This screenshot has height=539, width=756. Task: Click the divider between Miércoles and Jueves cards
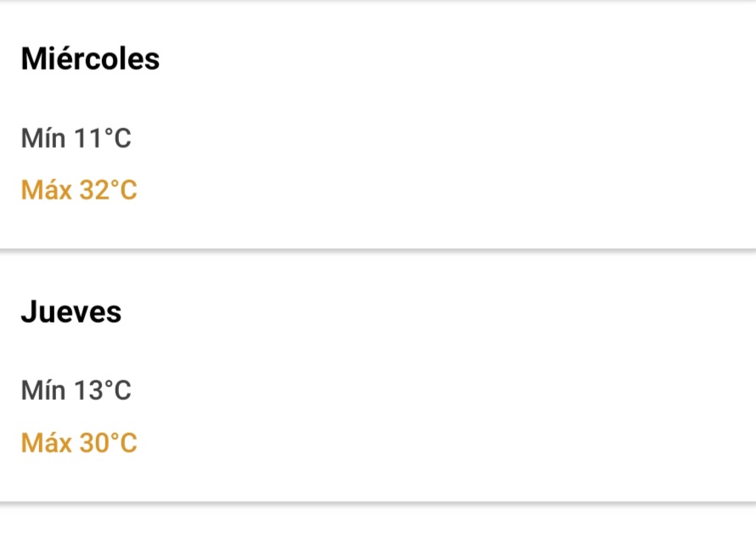pos(378,251)
